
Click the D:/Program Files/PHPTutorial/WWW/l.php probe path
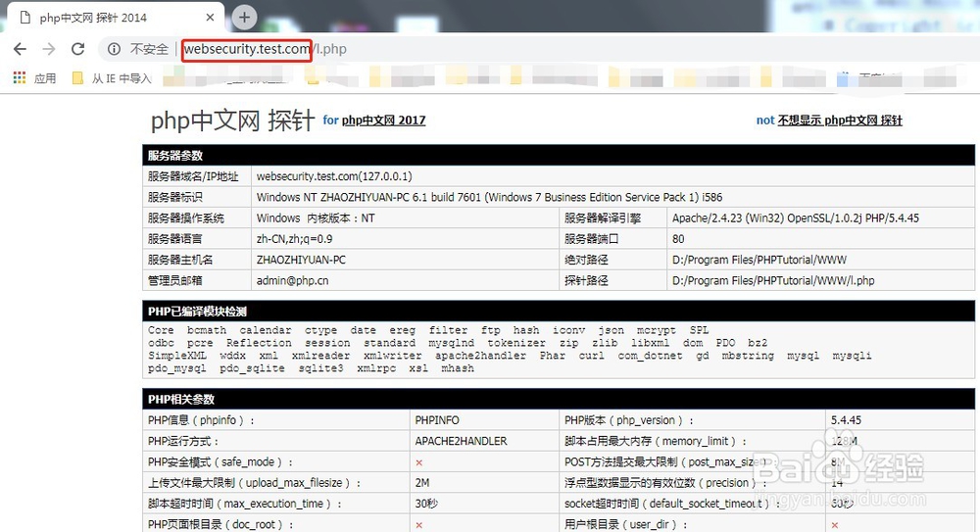(773, 280)
